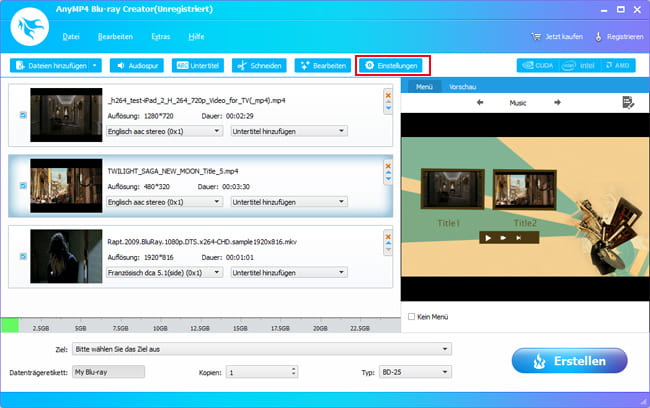Move the Rapt.2009 video up arrow
This screenshot has height=408, width=650.
point(388,243)
